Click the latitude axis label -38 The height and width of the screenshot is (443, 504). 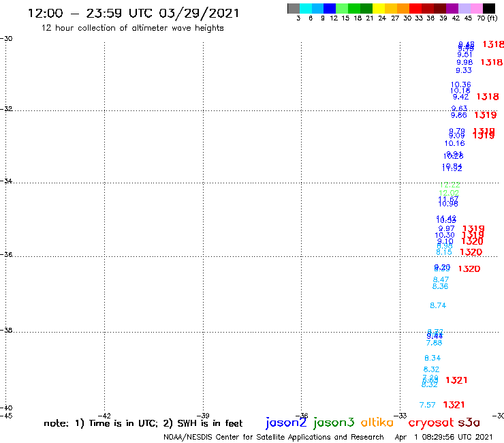[x=6, y=330]
